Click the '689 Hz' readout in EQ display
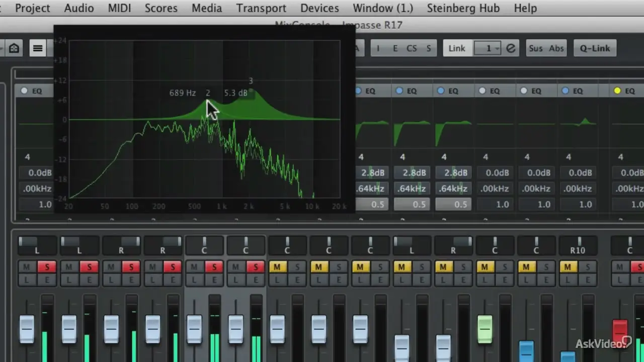 (183, 93)
